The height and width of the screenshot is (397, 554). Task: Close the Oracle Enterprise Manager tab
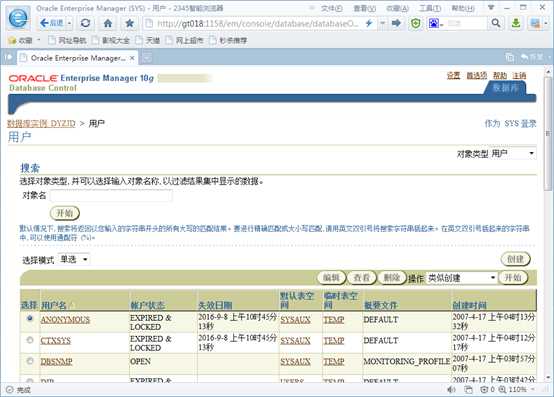point(132,58)
